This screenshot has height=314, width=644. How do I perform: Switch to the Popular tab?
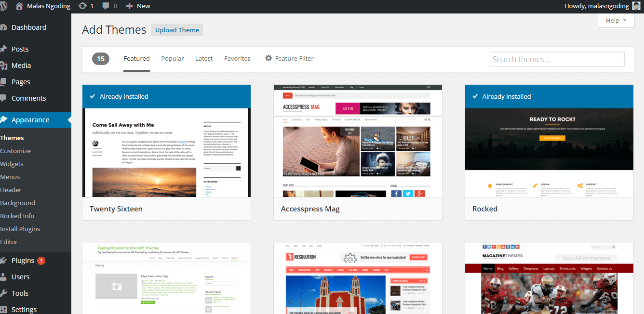(173, 58)
